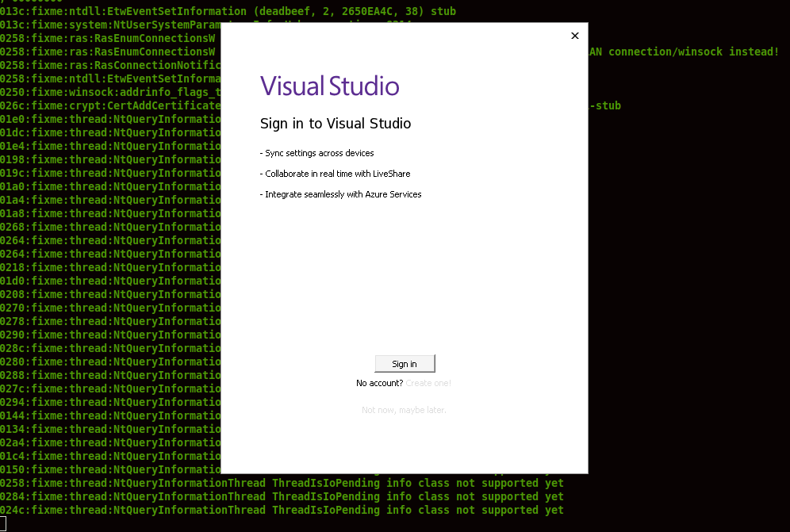The height and width of the screenshot is (532, 790).
Task: Click '- Sync settings across devices' line
Action: [x=317, y=153]
